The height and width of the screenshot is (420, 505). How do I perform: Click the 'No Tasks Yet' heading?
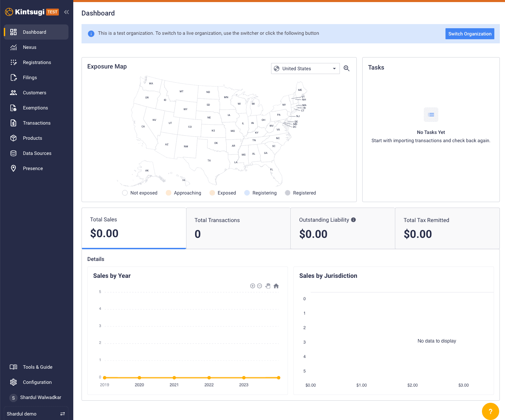coord(431,132)
